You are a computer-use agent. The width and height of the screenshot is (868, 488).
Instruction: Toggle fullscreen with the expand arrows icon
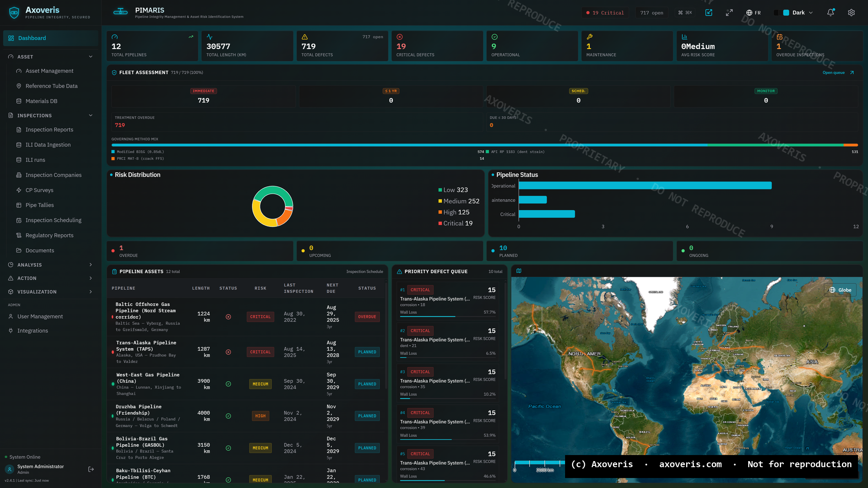tap(729, 13)
